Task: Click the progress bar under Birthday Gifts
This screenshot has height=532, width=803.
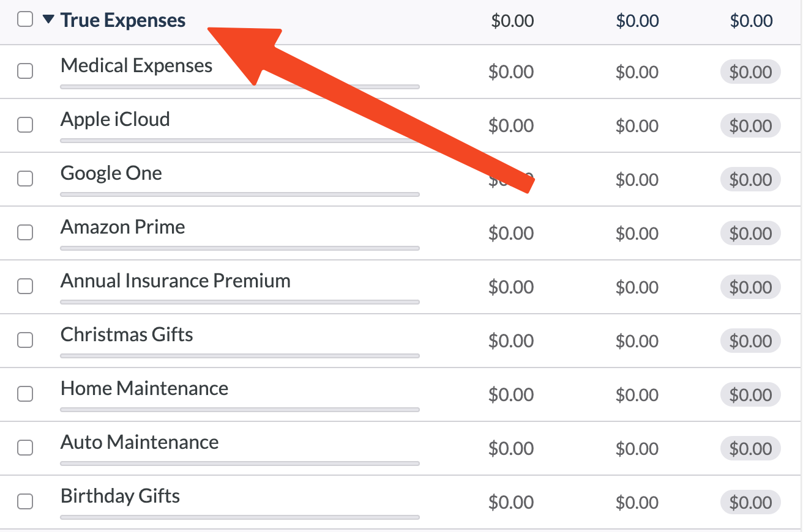Action: (239, 517)
